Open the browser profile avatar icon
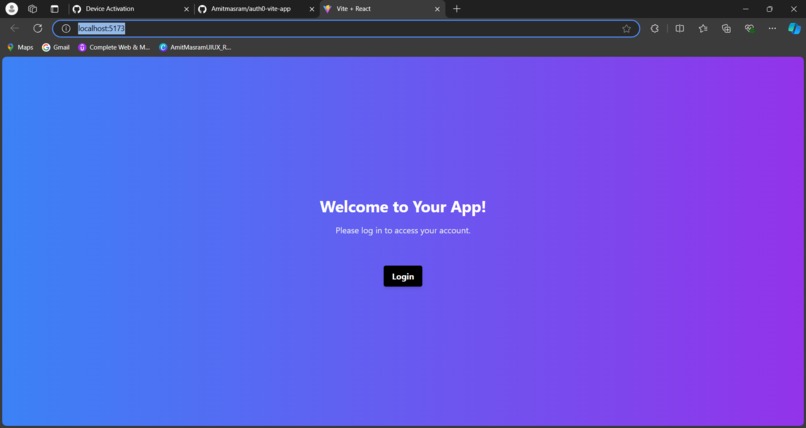 [11, 9]
